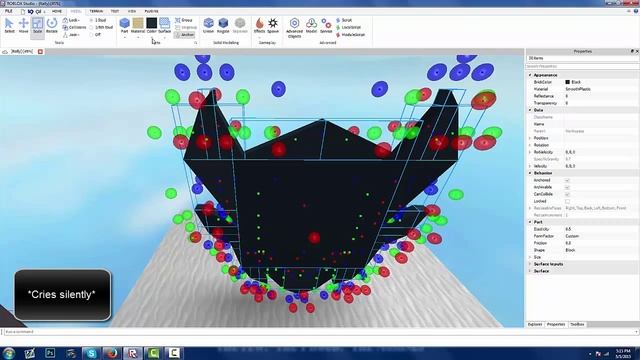The width and height of the screenshot is (640, 360).
Task: Activate the Select tool
Action: [9, 25]
